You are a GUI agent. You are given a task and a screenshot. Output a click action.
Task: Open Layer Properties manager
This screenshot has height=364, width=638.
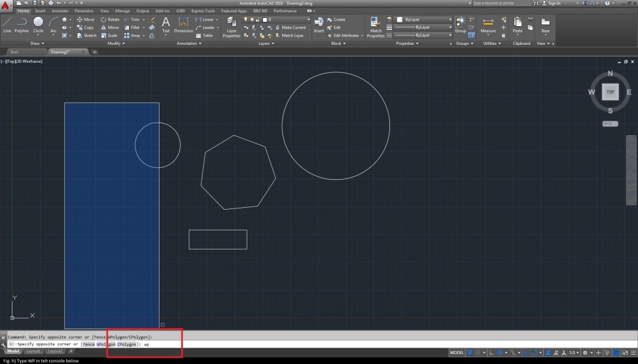tap(231, 25)
